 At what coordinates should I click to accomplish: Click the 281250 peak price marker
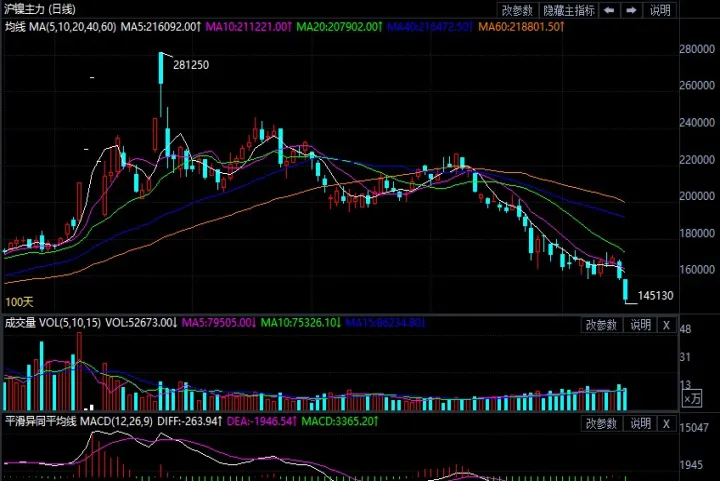[x=190, y=64]
